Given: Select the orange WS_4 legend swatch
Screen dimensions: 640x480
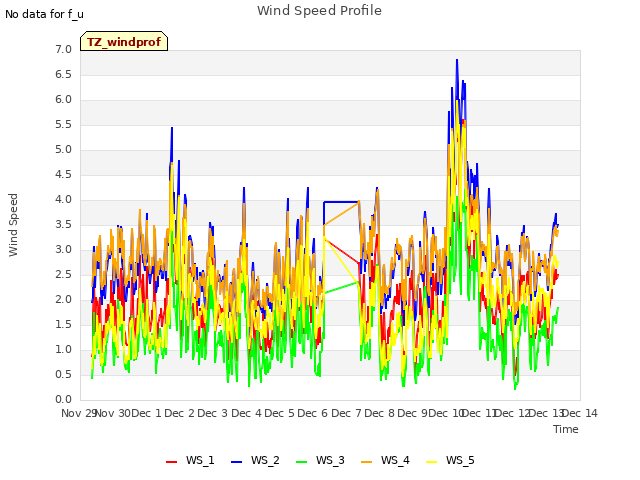Looking at the screenshot, I should point(367,461).
